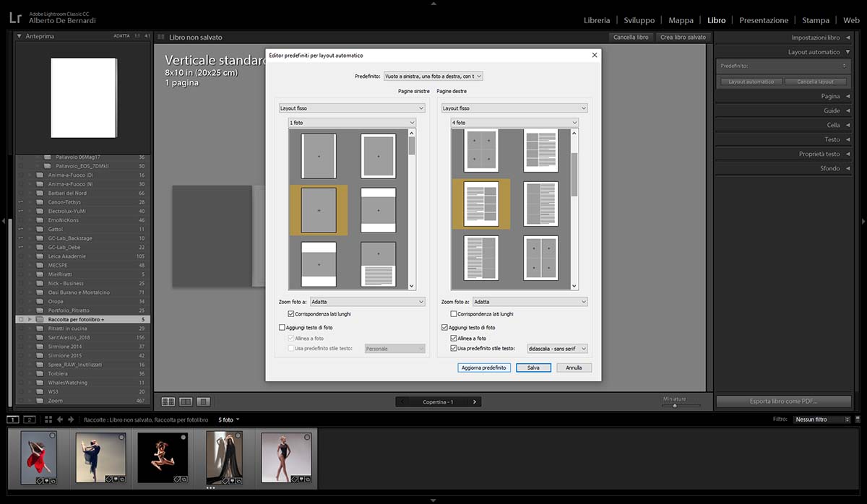Open the left '1 foto' dropdown

[x=352, y=123]
